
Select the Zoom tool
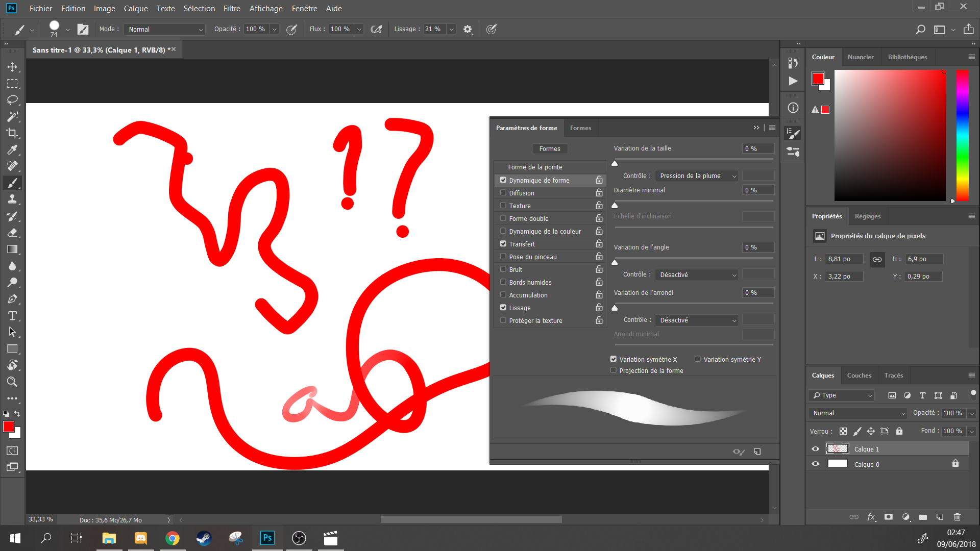point(13,382)
